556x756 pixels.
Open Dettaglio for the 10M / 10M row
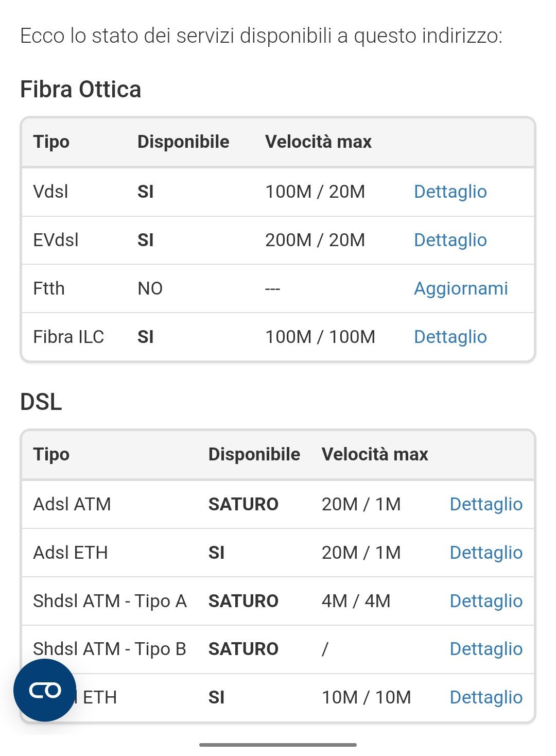[486, 697]
